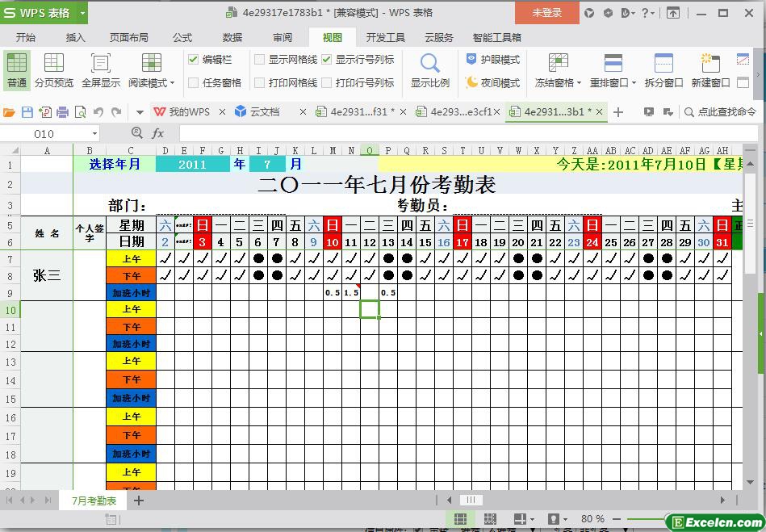Select the 7月考勤表 sheet tab
766x532 pixels.
(94, 501)
